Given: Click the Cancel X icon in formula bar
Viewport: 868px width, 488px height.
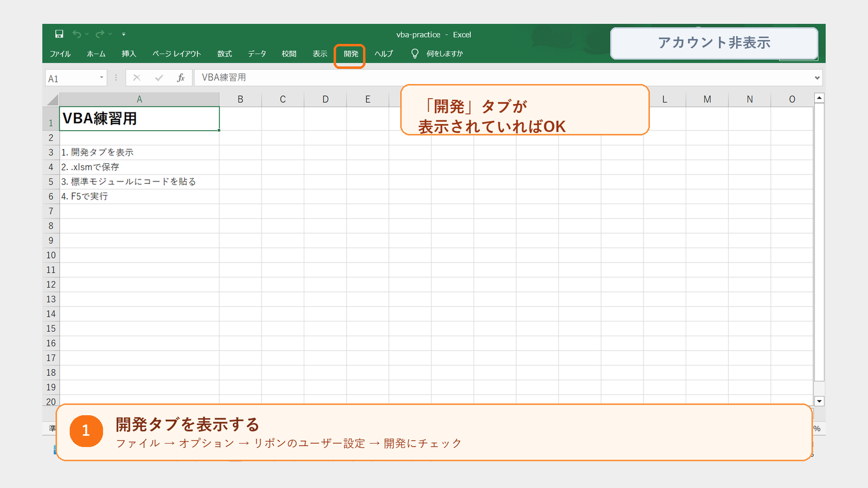Looking at the screenshot, I should click(137, 78).
